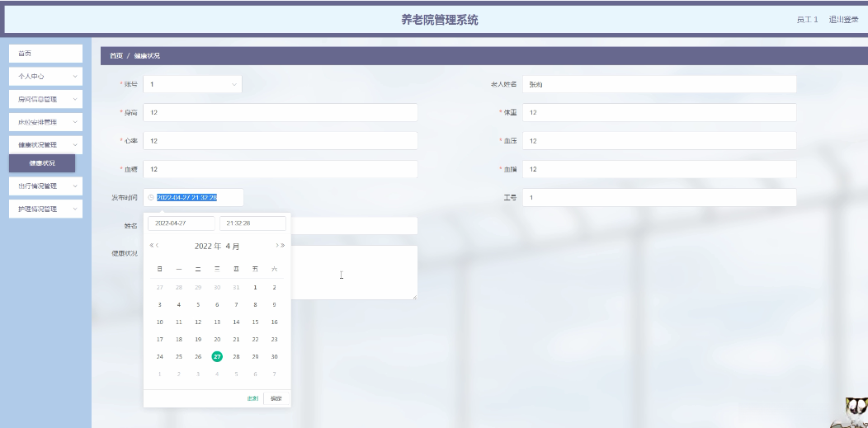Open the 首页 sidebar item
Image resolution: width=868 pixels, height=428 pixels.
pyautogui.click(x=45, y=54)
